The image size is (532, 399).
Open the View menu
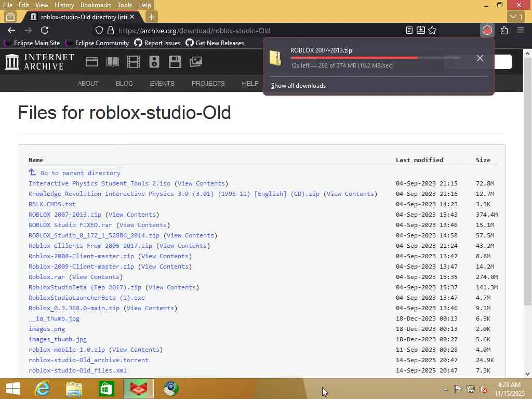click(x=42, y=5)
